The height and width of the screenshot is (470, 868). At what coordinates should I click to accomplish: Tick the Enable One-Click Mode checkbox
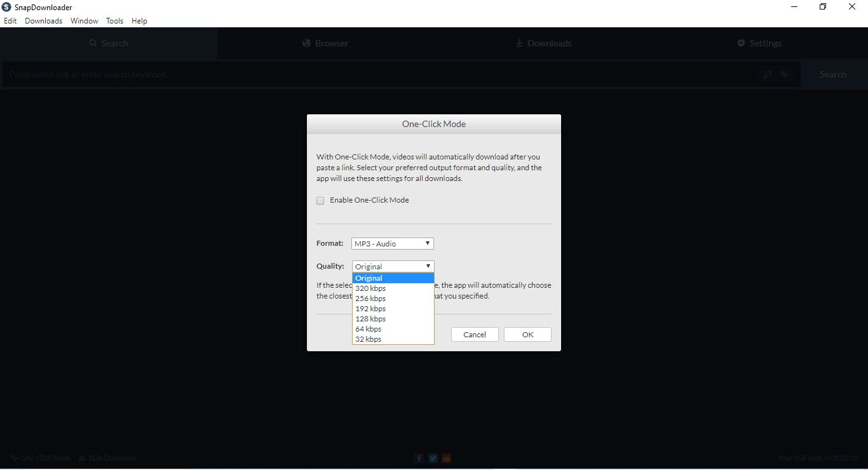click(x=320, y=201)
